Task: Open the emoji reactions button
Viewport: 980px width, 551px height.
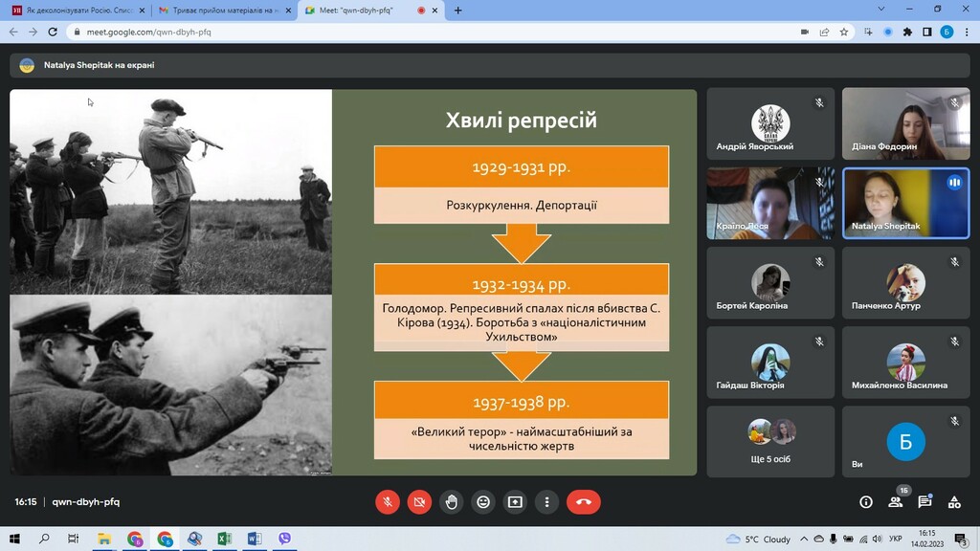Action: click(x=483, y=501)
